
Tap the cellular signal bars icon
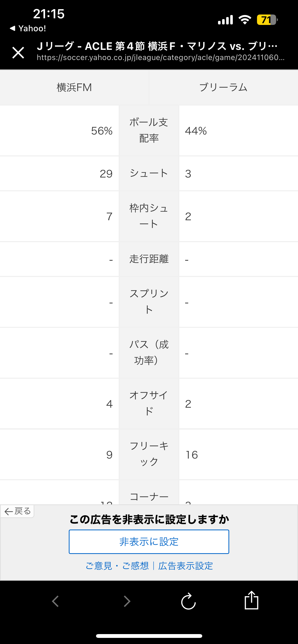coord(225,20)
